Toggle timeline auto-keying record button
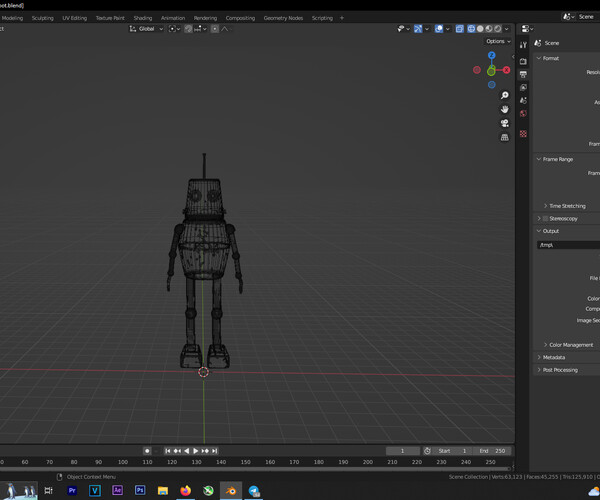Viewport: 600px width, 500px height. (147, 451)
